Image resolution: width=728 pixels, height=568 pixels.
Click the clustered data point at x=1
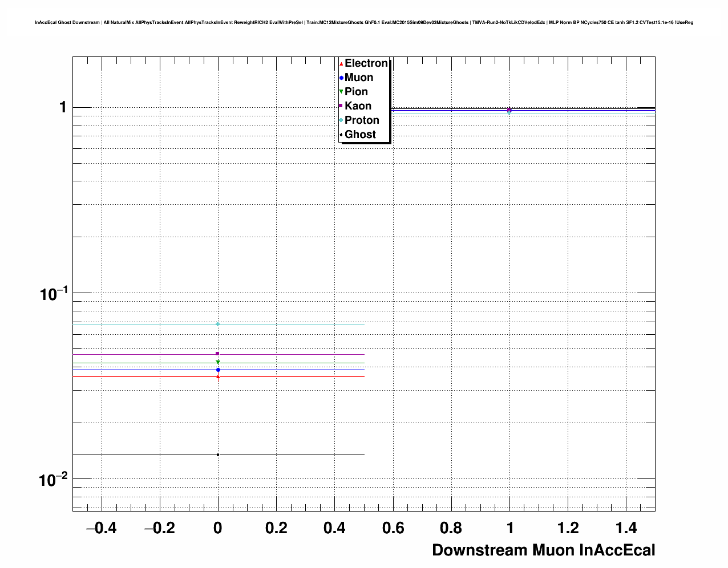pyautogui.click(x=509, y=111)
